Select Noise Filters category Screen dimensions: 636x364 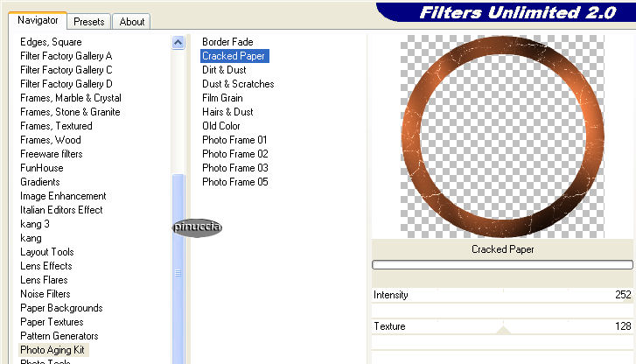45,294
